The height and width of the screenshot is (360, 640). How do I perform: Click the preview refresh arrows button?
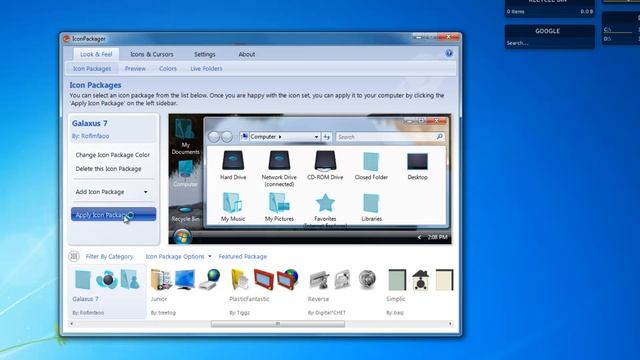click(x=327, y=137)
